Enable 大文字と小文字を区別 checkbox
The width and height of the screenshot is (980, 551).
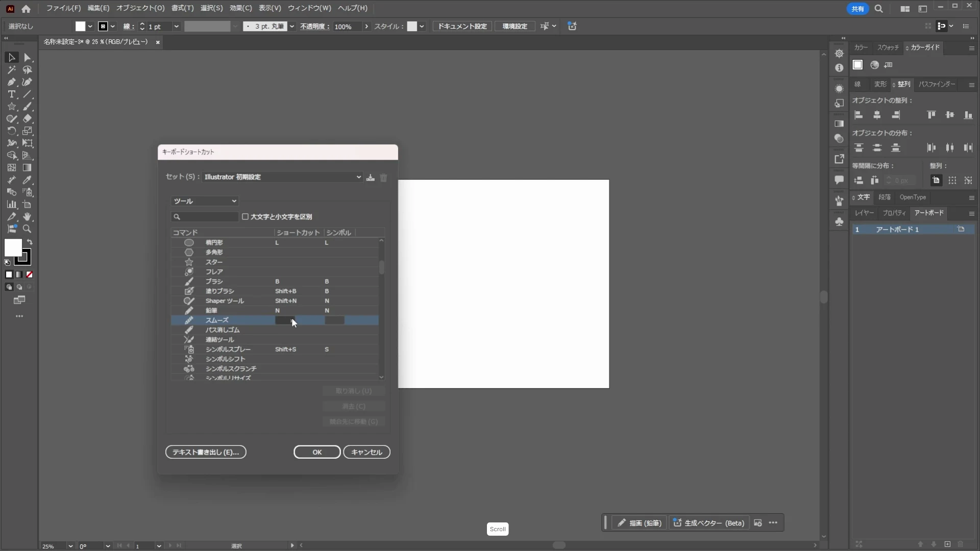click(246, 217)
